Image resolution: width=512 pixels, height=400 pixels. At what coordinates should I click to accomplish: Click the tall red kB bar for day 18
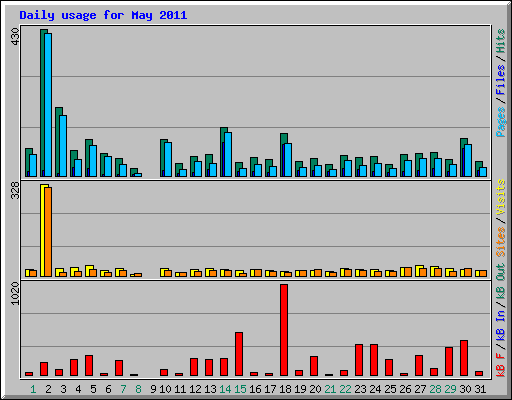click(284, 330)
